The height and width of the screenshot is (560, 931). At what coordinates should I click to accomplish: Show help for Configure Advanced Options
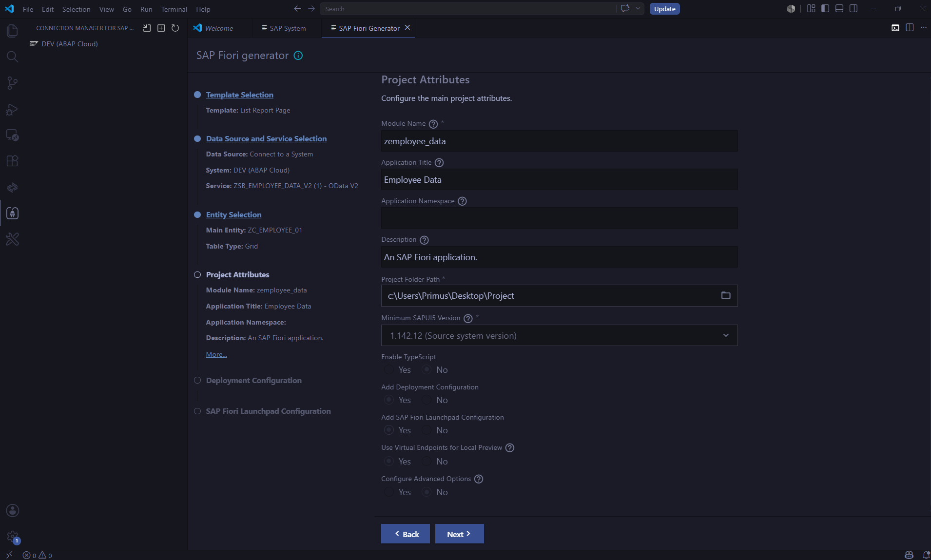point(479,479)
